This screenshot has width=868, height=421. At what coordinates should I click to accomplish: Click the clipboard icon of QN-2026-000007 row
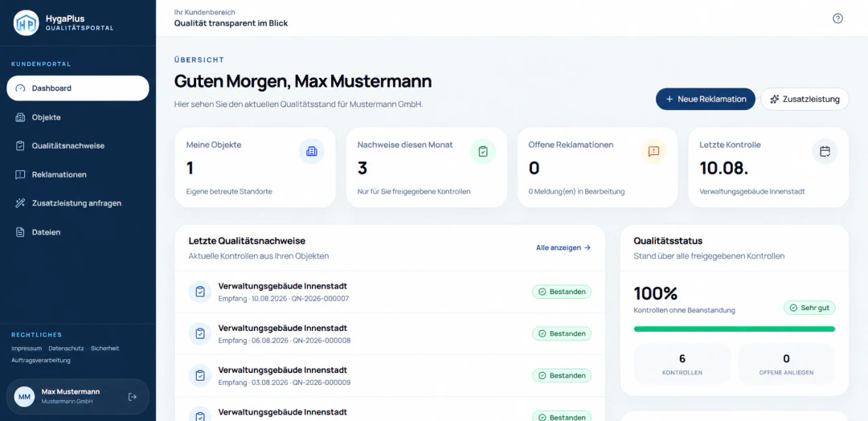click(x=200, y=292)
